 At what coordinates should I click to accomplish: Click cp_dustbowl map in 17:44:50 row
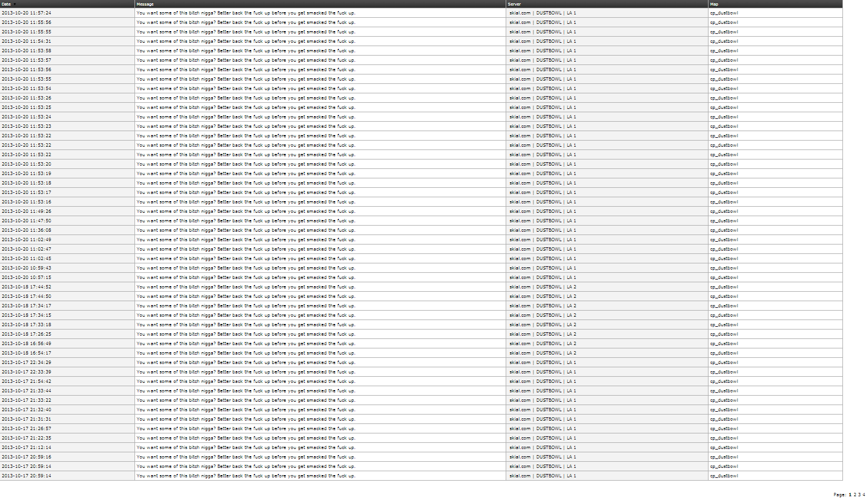coord(724,296)
